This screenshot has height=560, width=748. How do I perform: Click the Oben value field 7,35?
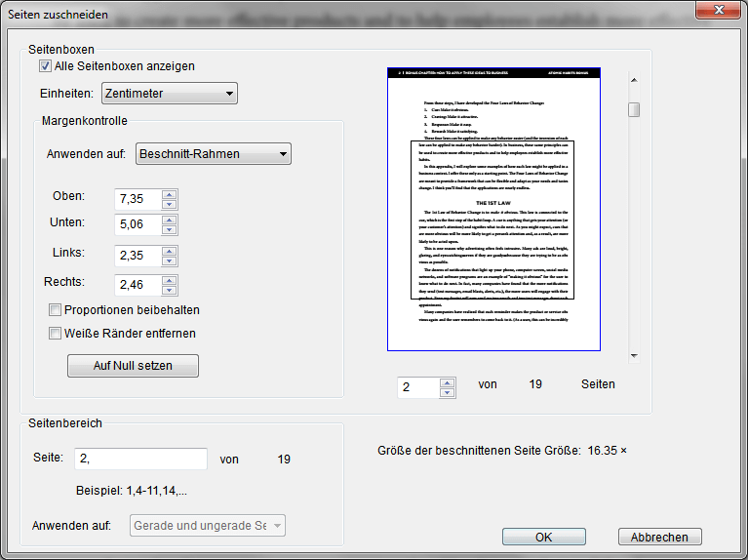(138, 199)
